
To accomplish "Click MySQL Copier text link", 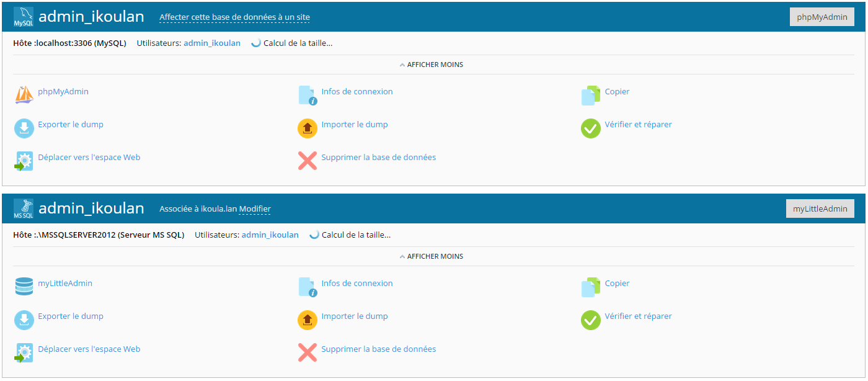I will point(617,92).
